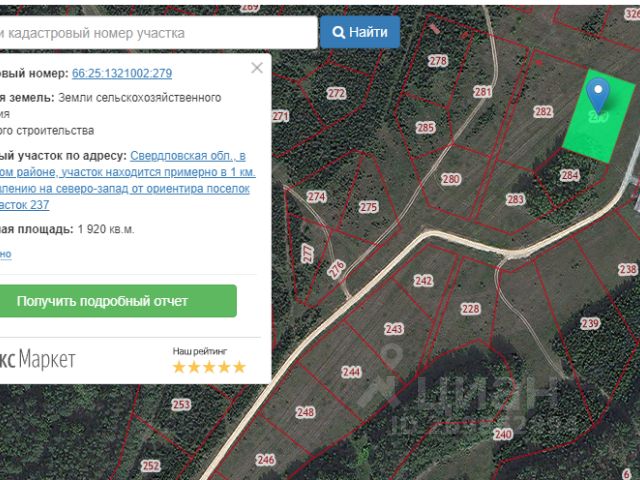Click the Яндекс Маркет logo
The width and height of the screenshot is (640, 480).
click(x=40, y=359)
